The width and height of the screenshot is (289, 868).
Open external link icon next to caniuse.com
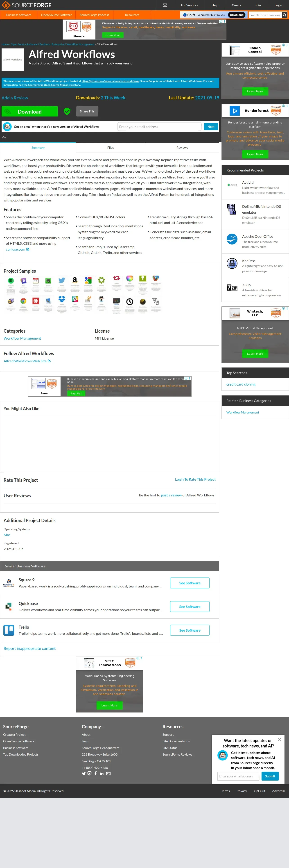(28, 249)
